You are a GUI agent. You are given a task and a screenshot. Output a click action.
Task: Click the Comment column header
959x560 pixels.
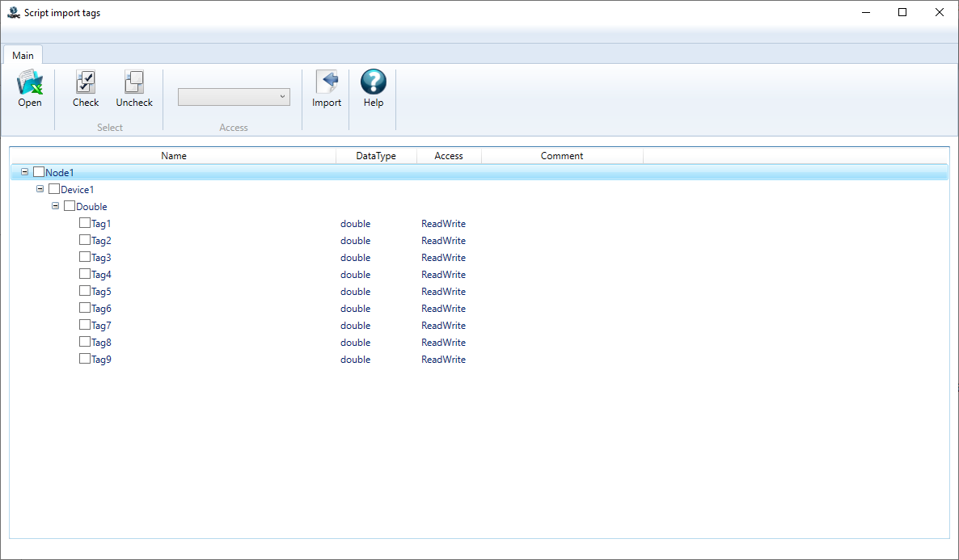click(x=562, y=156)
